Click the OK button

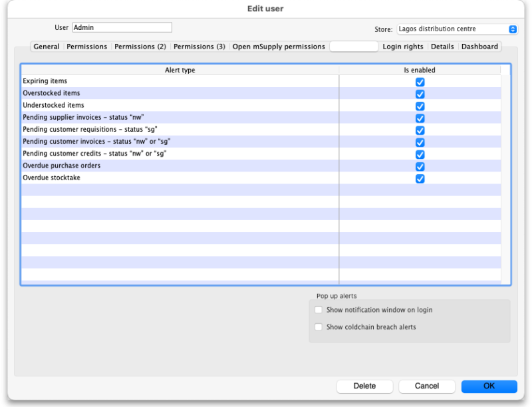coord(489,386)
